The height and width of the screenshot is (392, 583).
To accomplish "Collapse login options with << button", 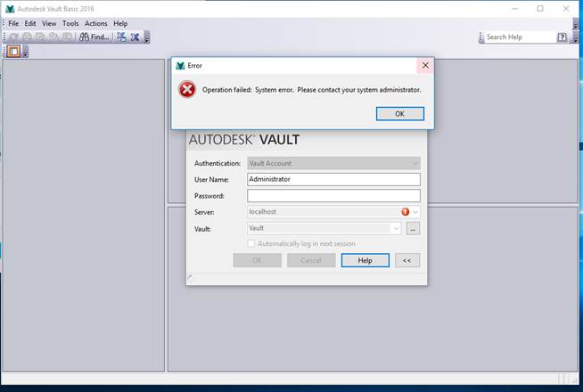I will point(407,260).
